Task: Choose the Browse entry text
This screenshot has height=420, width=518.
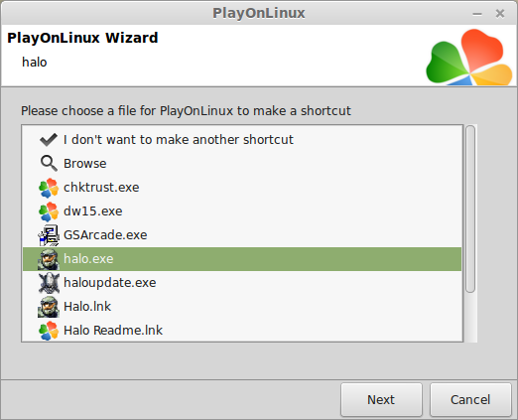Action: 85,164
